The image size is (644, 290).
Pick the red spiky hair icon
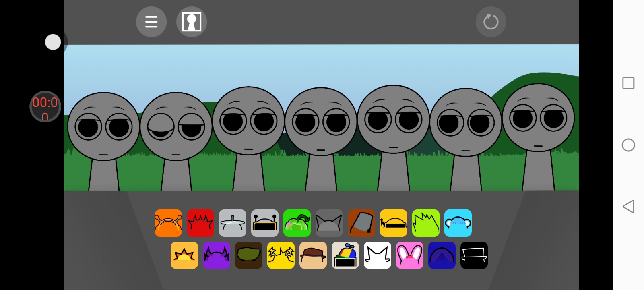point(200,223)
